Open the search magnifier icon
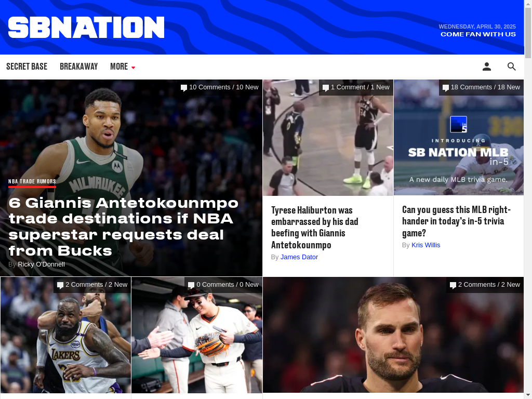The image size is (532, 399). tap(511, 66)
